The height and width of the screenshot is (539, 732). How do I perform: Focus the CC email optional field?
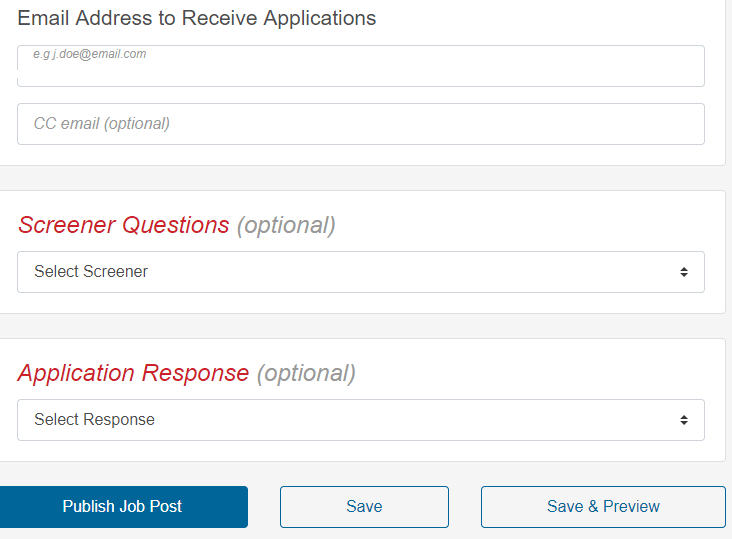361,124
